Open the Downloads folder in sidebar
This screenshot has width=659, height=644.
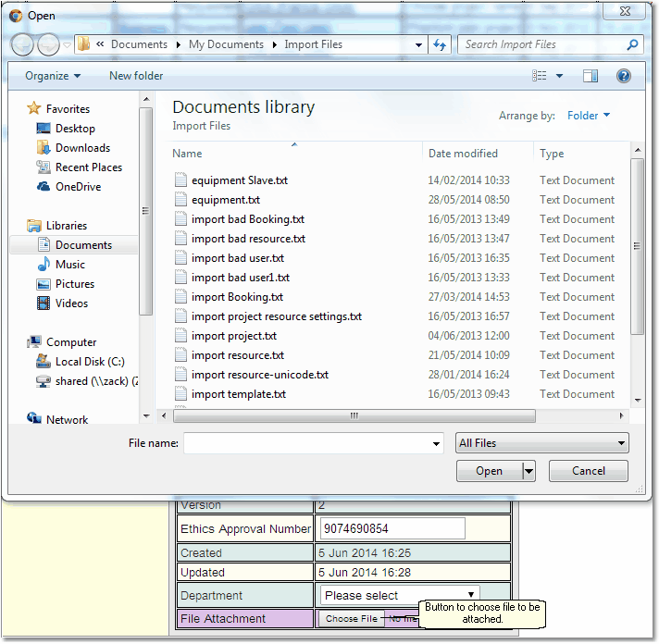[x=82, y=148]
